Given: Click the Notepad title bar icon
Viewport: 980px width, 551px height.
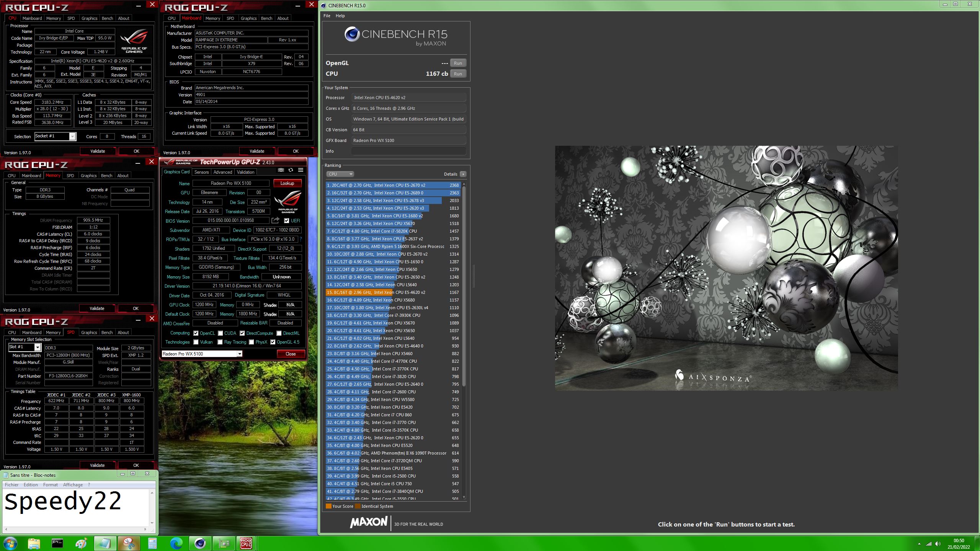Looking at the screenshot, I should click(6, 475).
